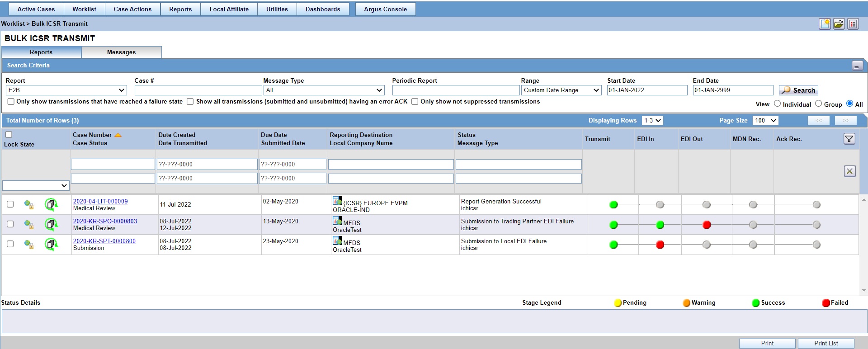The width and height of the screenshot is (868, 349).
Task: Check the row for case 2020-KR-SPT-0000800
Action: click(10, 244)
